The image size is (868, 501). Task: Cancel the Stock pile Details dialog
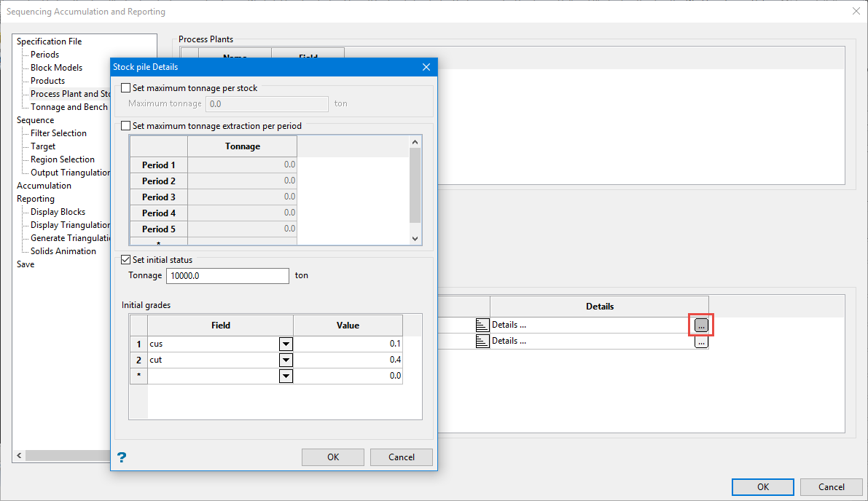pyautogui.click(x=401, y=457)
